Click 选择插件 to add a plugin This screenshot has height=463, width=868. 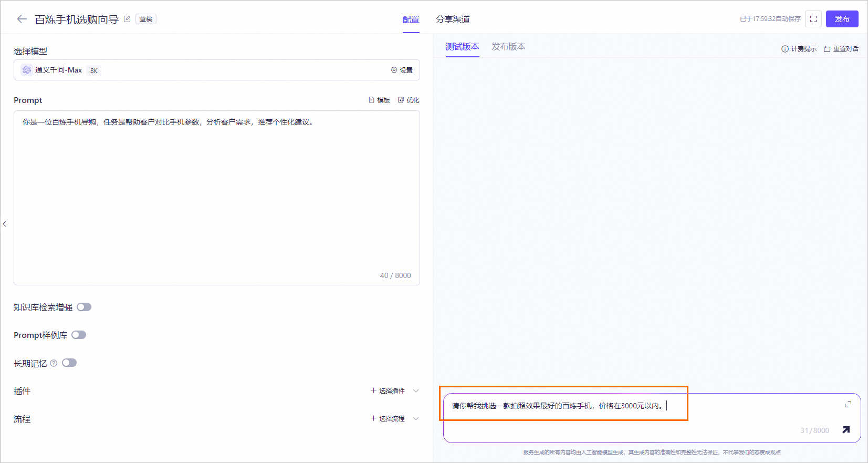pyautogui.click(x=388, y=390)
